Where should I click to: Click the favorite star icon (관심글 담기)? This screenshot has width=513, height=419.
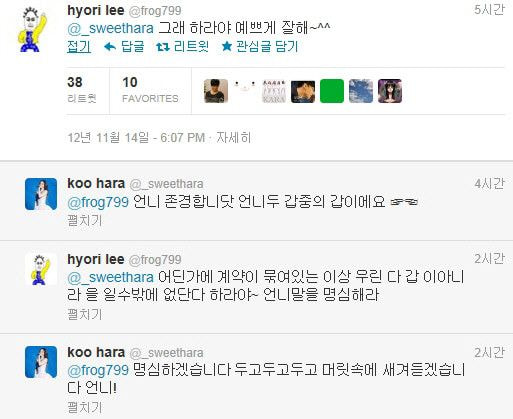(227, 47)
